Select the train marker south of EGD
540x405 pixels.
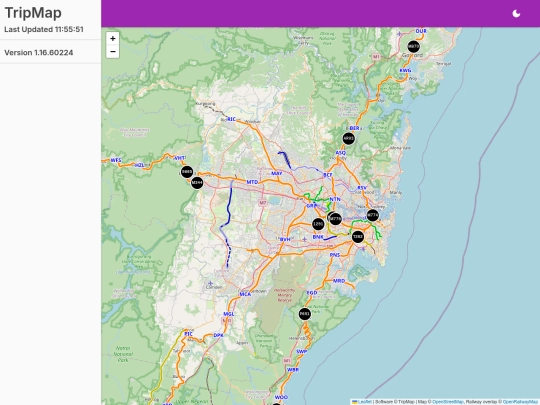pos(304,314)
